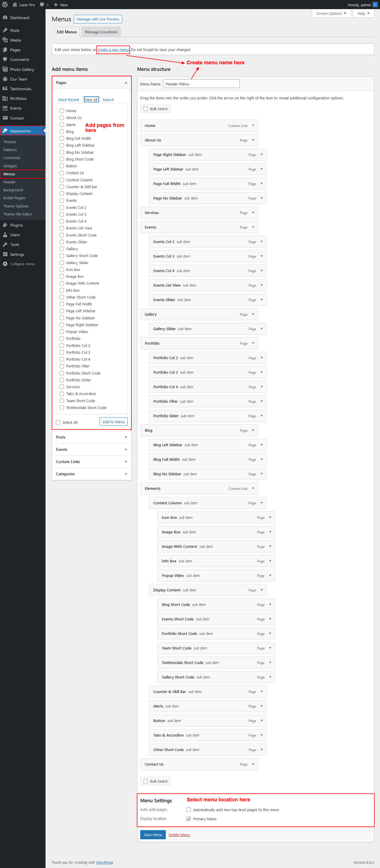Click the Dashboard gauge icon
The image size is (380, 868).
pos(5,18)
